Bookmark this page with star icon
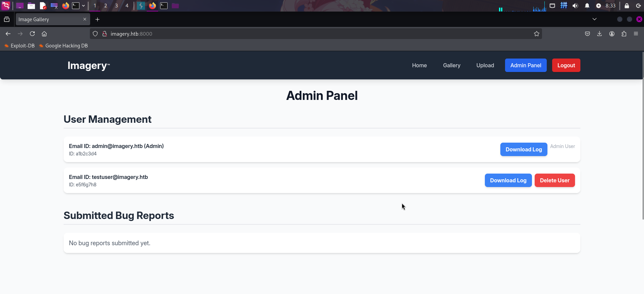The width and height of the screenshot is (644, 294). [x=537, y=34]
